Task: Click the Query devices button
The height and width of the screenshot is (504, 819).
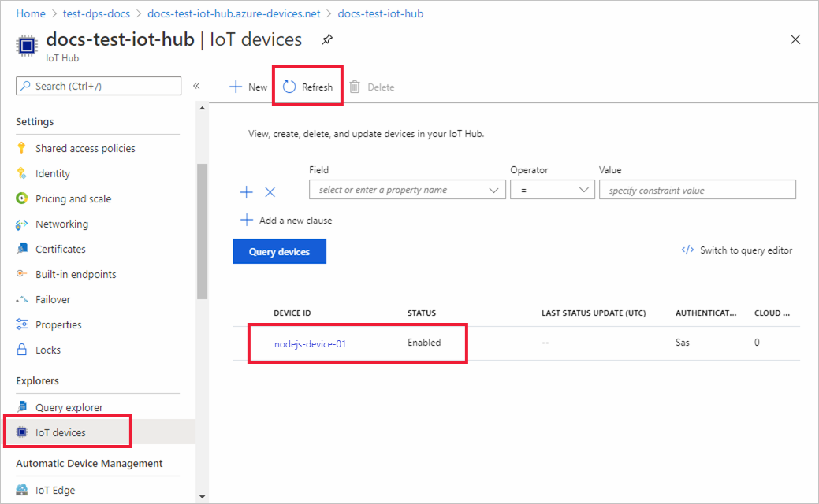Action: click(279, 250)
